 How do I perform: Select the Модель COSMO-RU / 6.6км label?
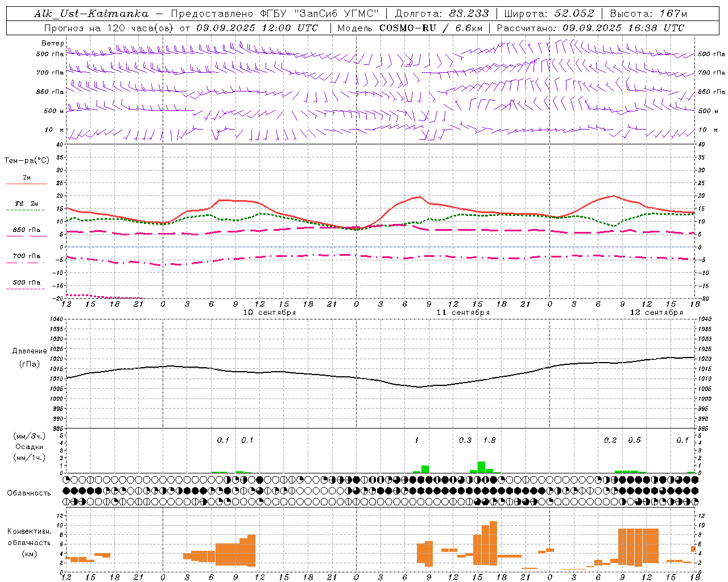409,28
